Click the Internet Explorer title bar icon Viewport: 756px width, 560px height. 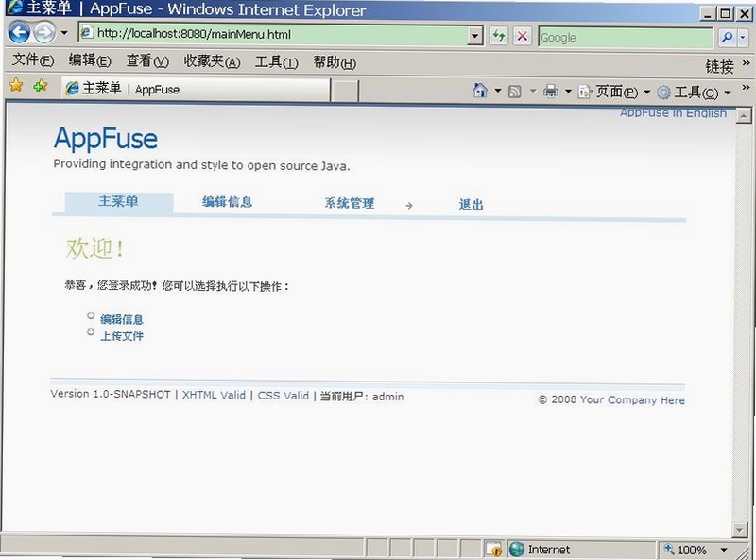pyautogui.click(x=14, y=8)
